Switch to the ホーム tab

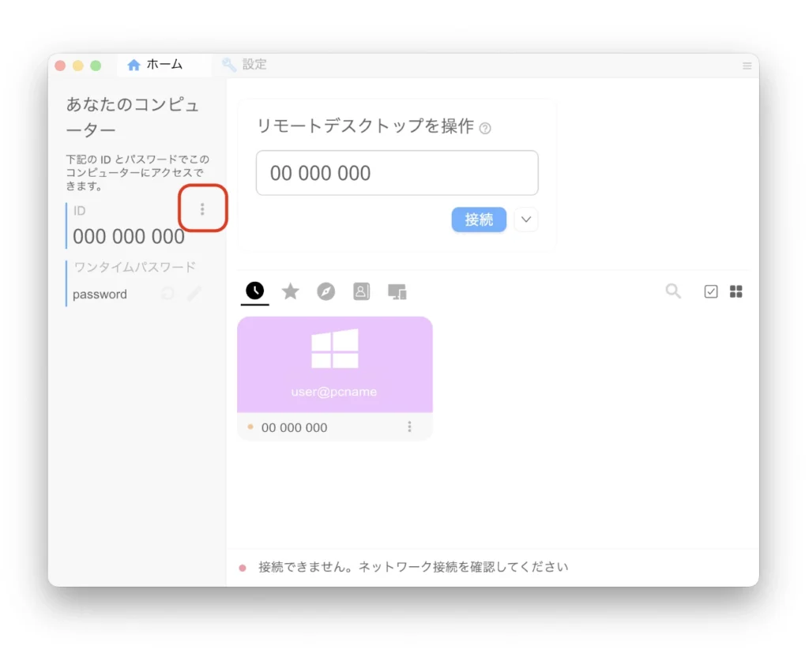coord(156,65)
